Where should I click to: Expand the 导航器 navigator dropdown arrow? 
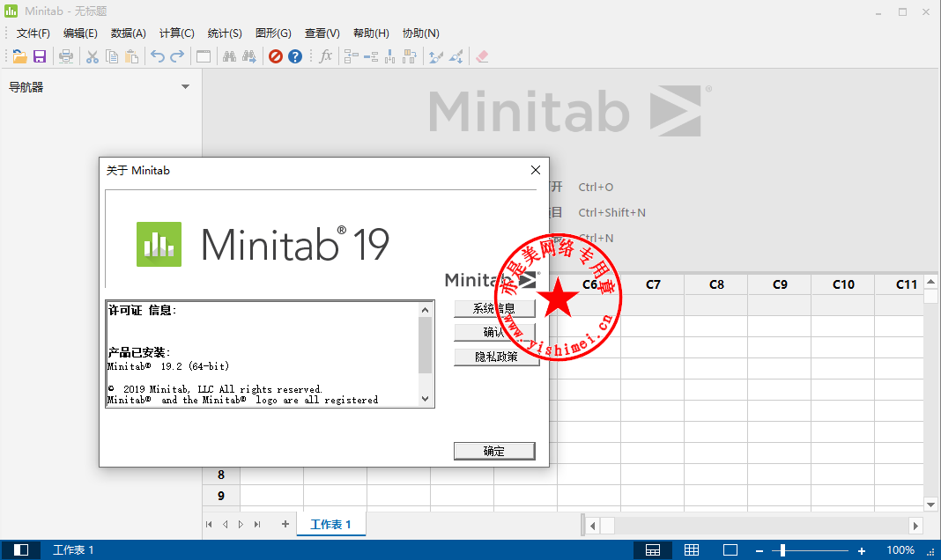click(x=185, y=87)
